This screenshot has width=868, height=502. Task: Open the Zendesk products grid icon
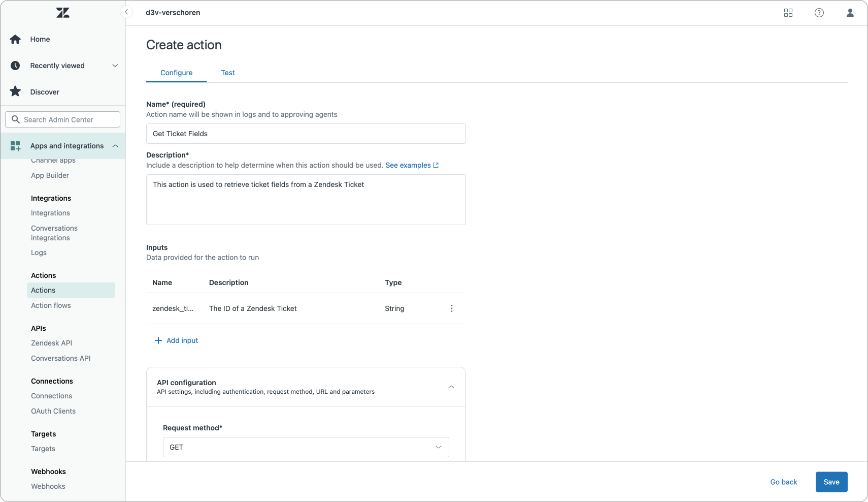point(788,13)
